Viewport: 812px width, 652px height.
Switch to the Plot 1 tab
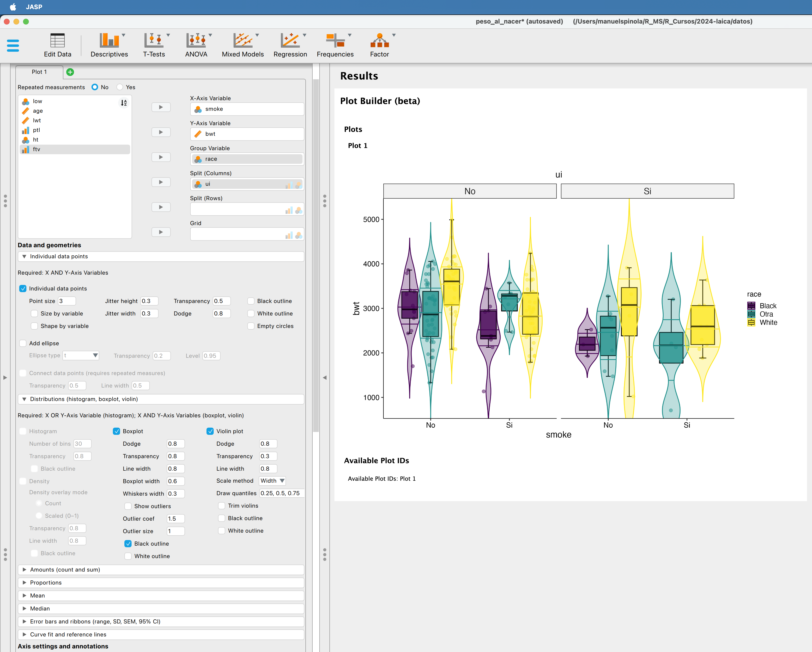(x=39, y=72)
